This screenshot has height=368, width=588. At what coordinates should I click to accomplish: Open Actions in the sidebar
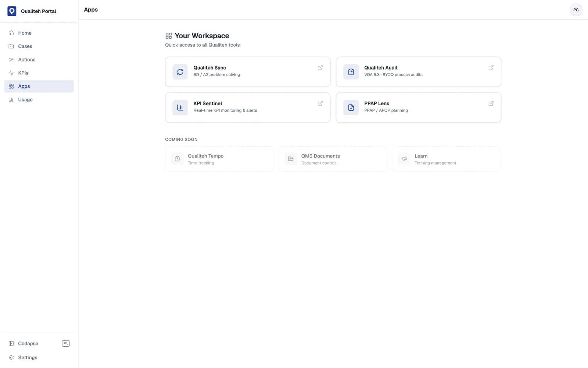point(39,60)
